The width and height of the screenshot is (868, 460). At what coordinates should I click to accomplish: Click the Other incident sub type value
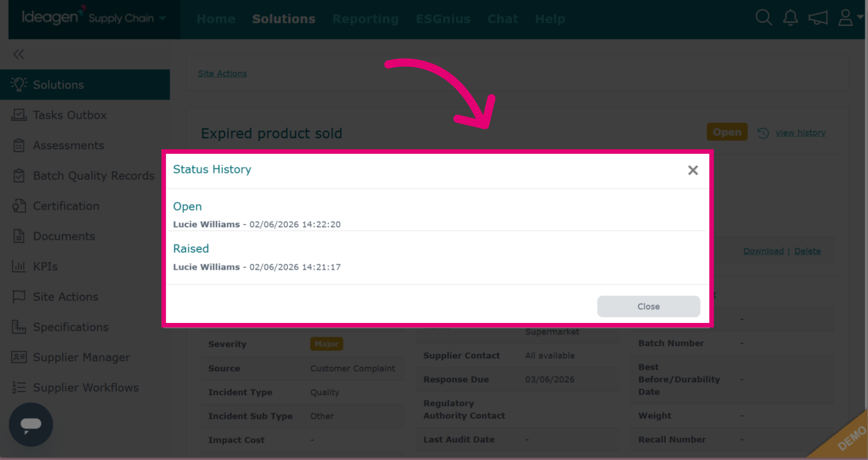pyautogui.click(x=322, y=416)
